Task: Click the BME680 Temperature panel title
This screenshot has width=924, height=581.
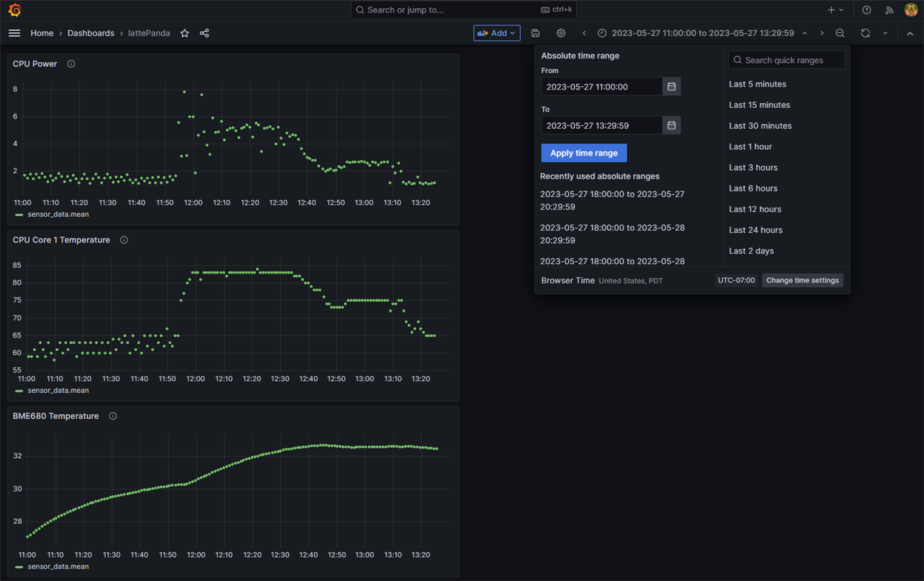Action: coord(56,416)
